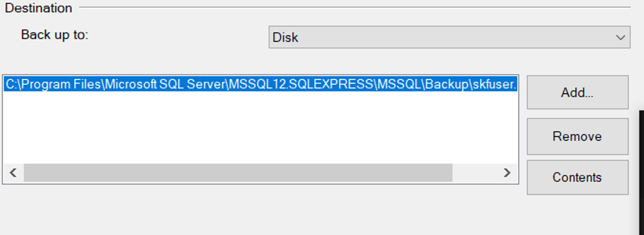Click the MSSQL12.SQLEXPRESS part of the path
Screen dimensions: 644x235
(301, 84)
